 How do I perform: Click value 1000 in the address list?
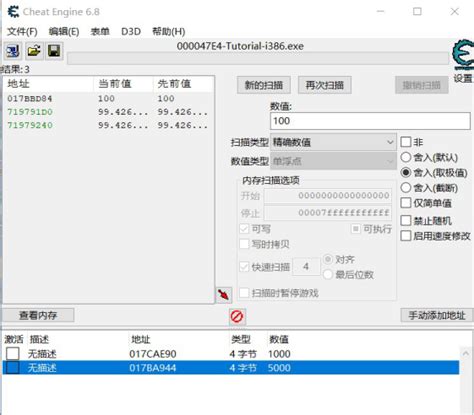tap(279, 354)
